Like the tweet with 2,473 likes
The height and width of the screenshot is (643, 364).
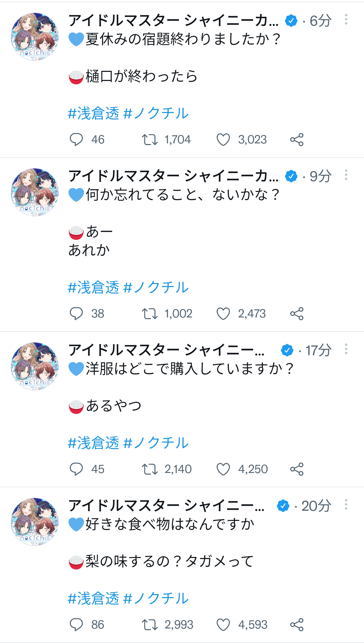(x=223, y=313)
